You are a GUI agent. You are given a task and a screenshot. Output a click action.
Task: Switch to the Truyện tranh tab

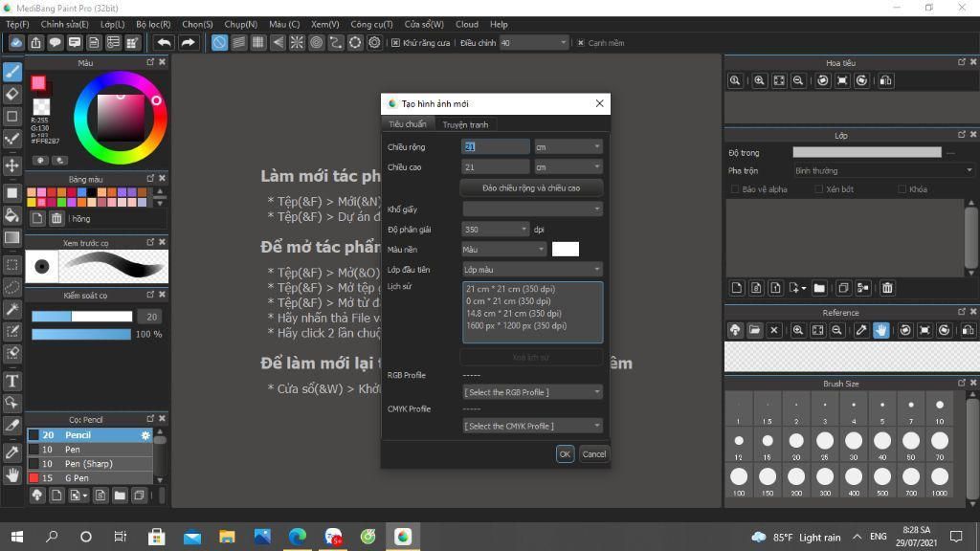(x=466, y=124)
